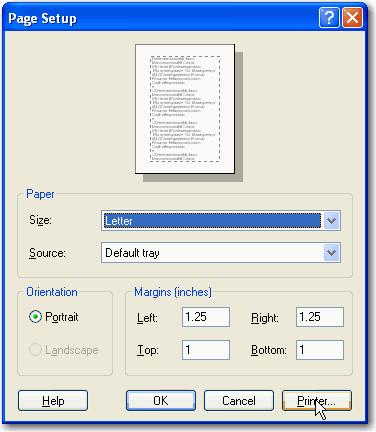Viewport: 376px width, 432px height.
Task: Close the Page Setup dialog with X
Action: (x=352, y=18)
